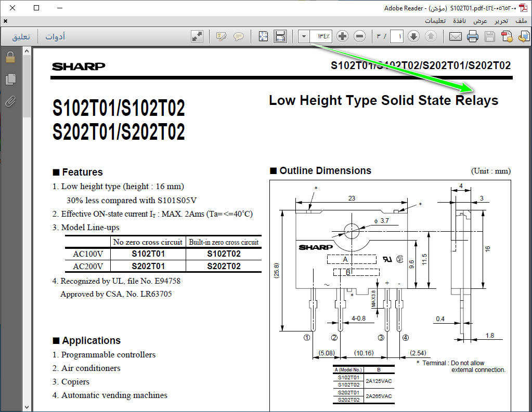Click the '(Unit : mm)' label
Viewport: 532px width, 412px height.
pyautogui.click(x=491, y=171)
